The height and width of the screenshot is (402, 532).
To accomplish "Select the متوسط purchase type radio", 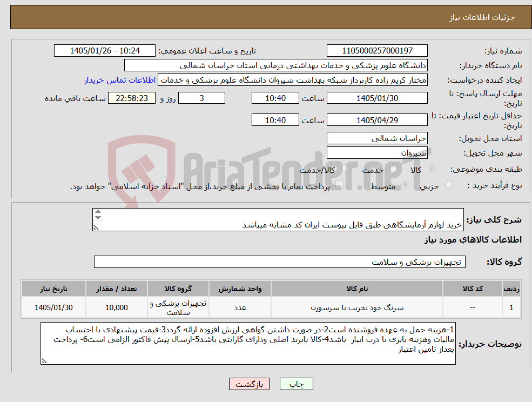I will point(406,185).
